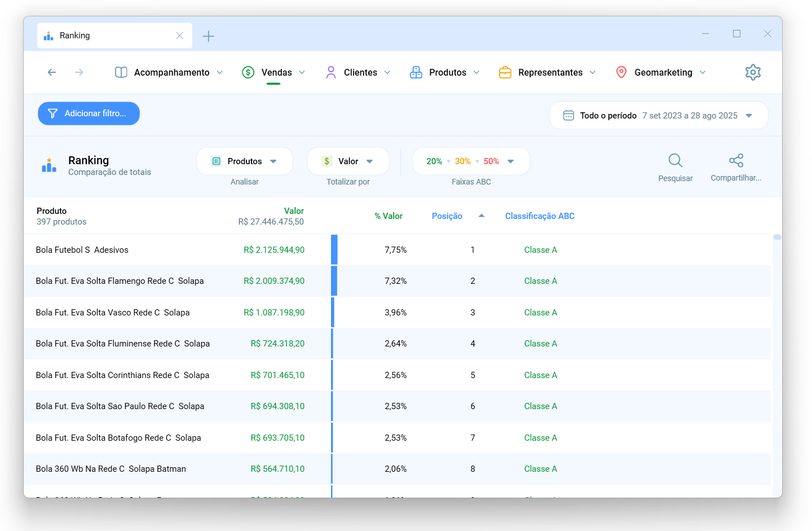Image resolution: width=812 pixels, height=531 pixels.
Task: Click the Pesquisar magnifier icon
Action: (675, 161)
